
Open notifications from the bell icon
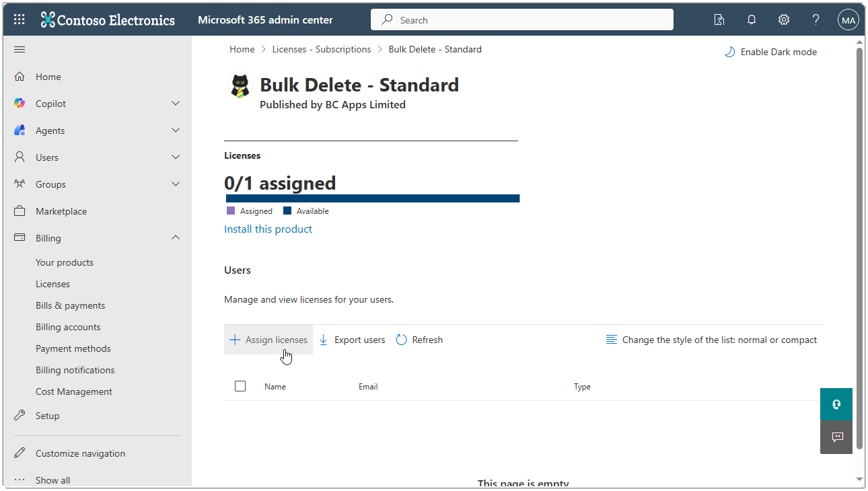(x=751, y=20)
